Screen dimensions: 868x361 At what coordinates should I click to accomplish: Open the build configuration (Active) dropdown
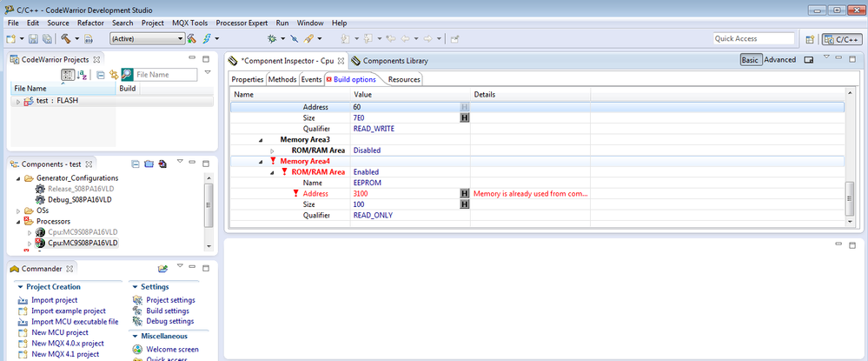pos(147,39)
